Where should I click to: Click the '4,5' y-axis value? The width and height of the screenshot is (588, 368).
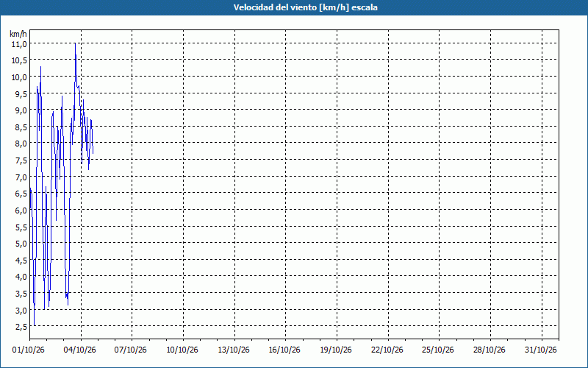21,260
